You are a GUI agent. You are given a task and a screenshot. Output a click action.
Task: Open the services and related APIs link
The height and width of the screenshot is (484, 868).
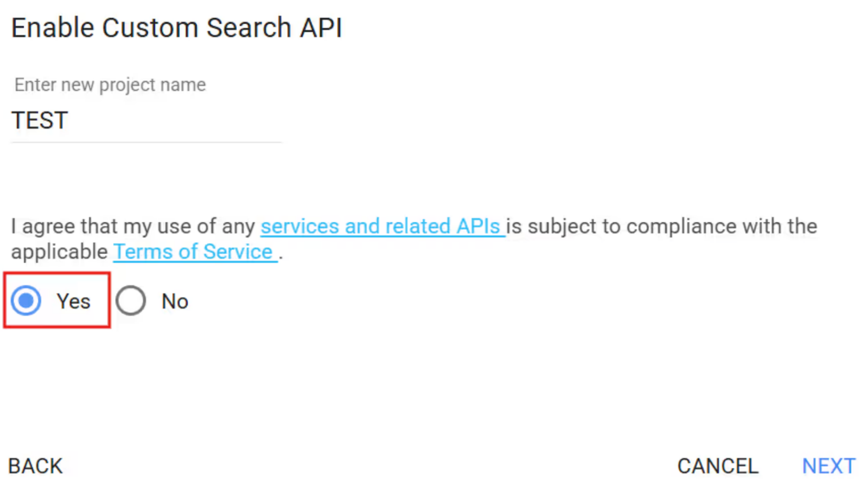382,226
